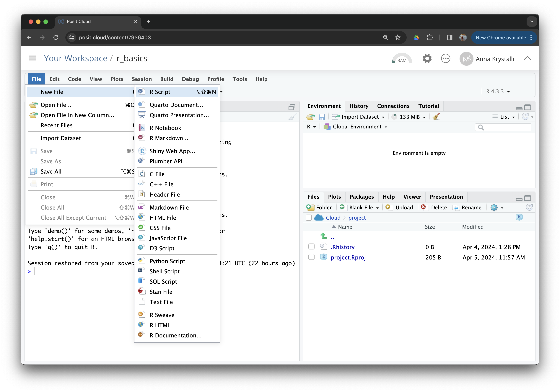Open project settings gear icon in header

(x=427, y=58)
